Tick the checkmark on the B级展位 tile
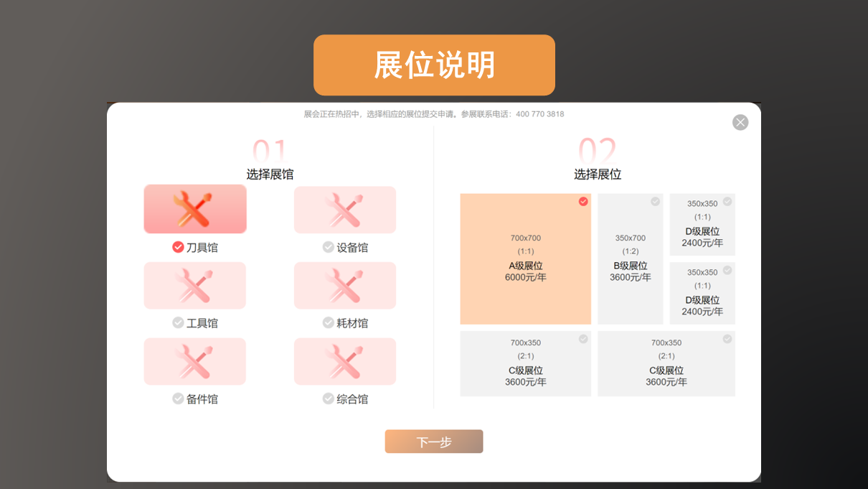The width and height of the screenshot is (868, 489). point(655,202)
